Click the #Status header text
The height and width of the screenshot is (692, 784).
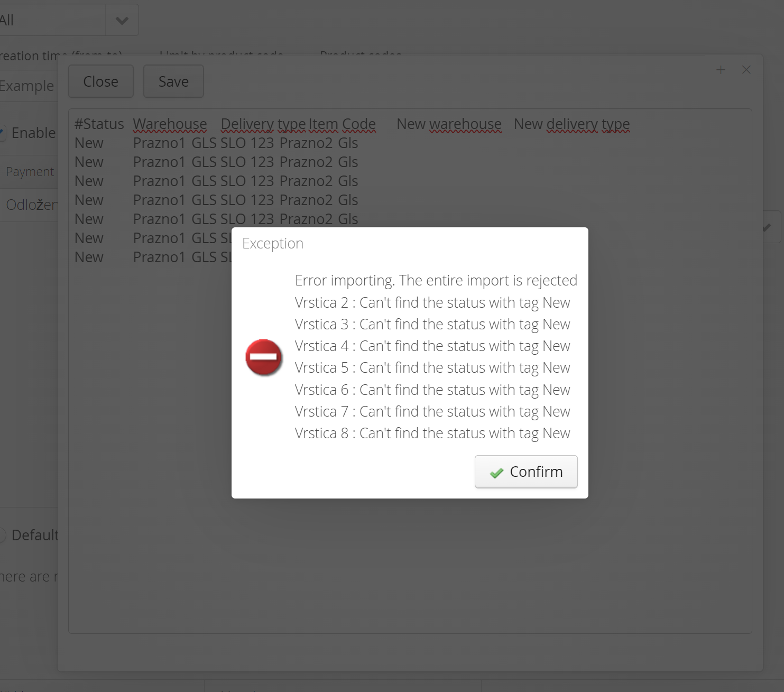pyautogui.click(x=99, y=124)
